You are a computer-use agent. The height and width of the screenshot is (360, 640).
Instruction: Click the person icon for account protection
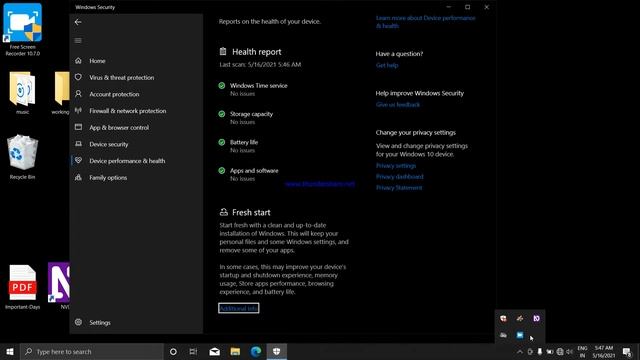coord(78,94)
